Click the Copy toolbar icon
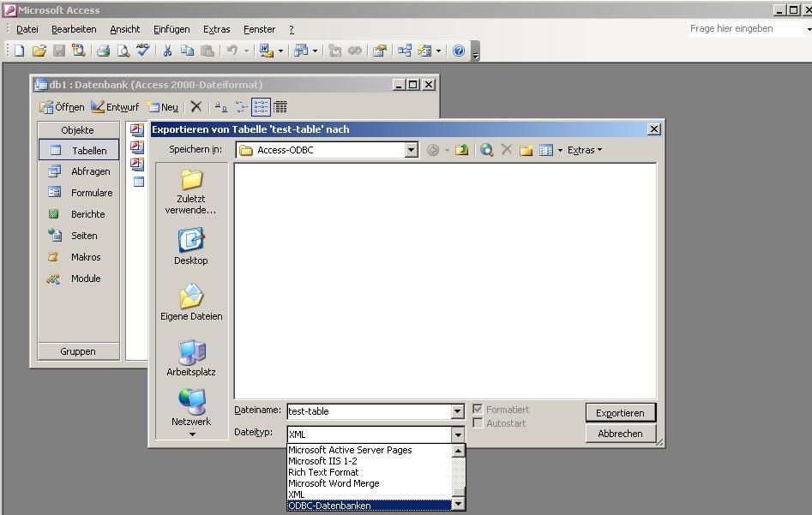The width and height of the screenshot is (812, 515). (x=187, y=51)
